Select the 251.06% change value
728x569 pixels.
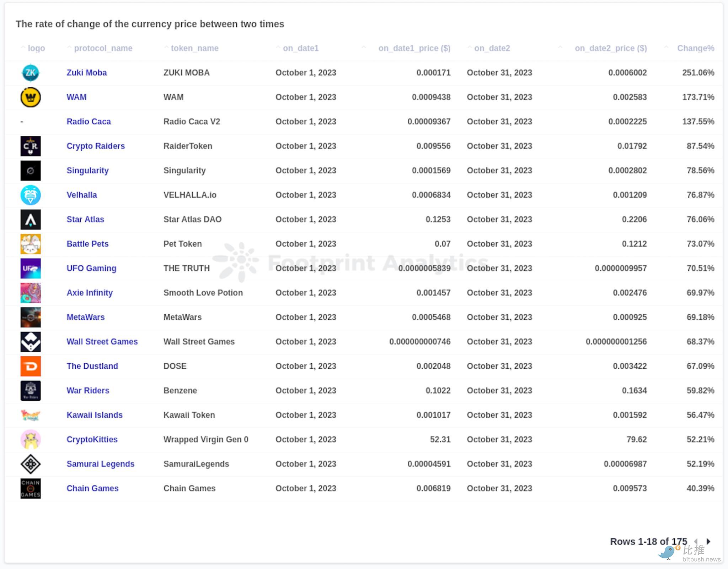(x=698, y=73)
